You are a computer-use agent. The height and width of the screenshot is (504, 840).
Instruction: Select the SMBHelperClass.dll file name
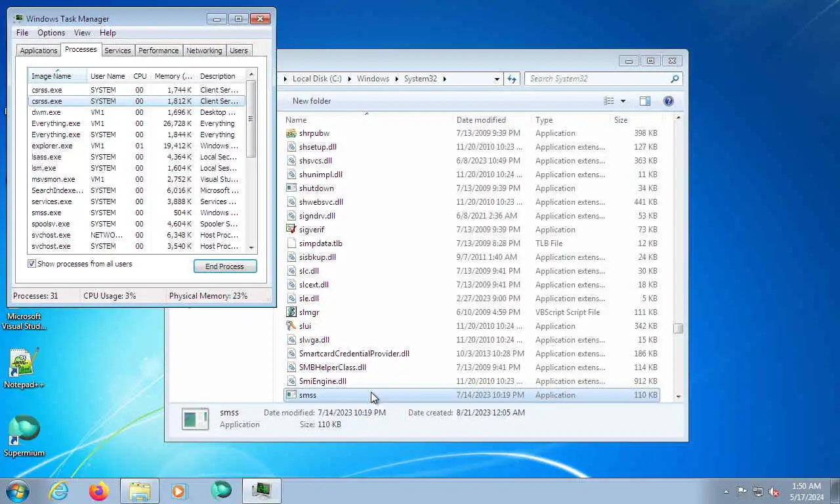333,367
